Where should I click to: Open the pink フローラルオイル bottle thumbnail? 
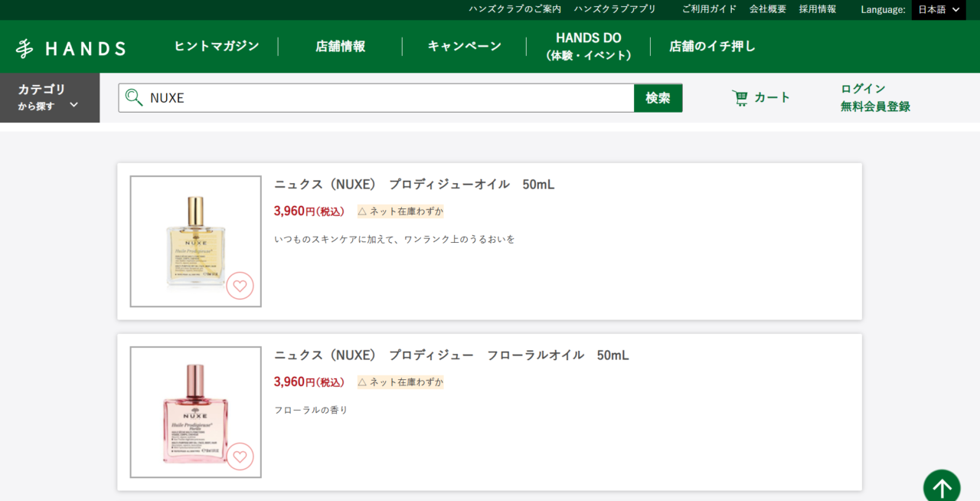pyautogui.click(x=195, y=412)
